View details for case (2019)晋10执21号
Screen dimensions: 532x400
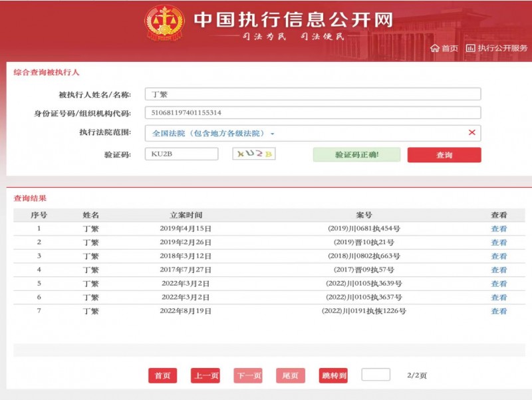499,242
